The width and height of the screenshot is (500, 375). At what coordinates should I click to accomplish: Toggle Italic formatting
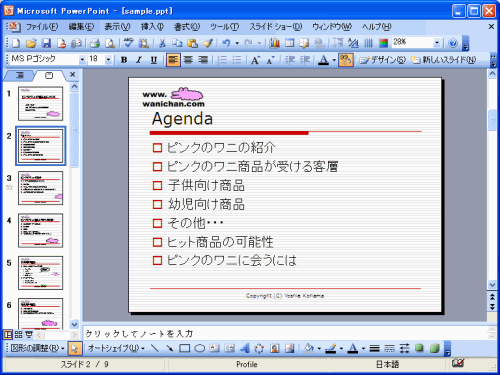coord(139,60)
